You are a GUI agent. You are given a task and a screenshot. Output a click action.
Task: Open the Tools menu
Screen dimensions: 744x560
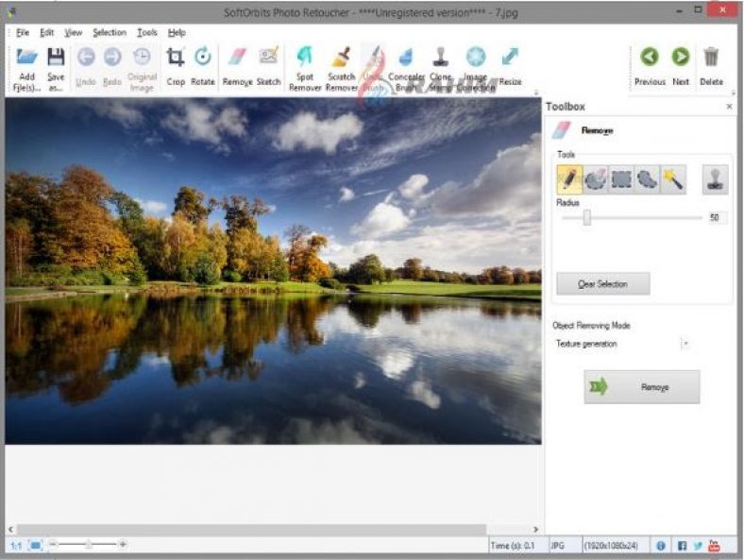pyautogui.click(x=147, y=32)
